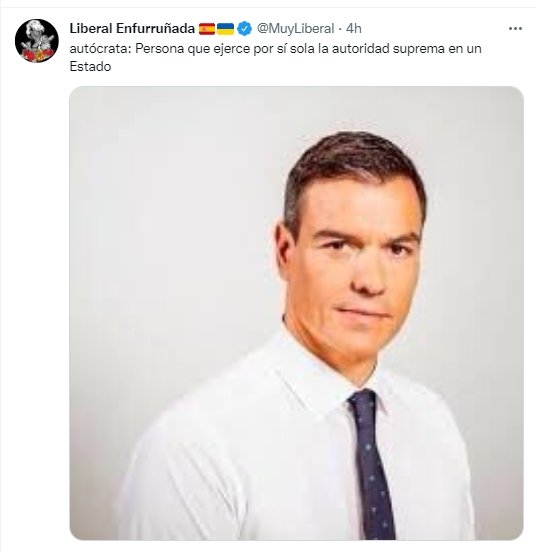
Task: Open the three-dot more options menu
Action: (515, 29)
